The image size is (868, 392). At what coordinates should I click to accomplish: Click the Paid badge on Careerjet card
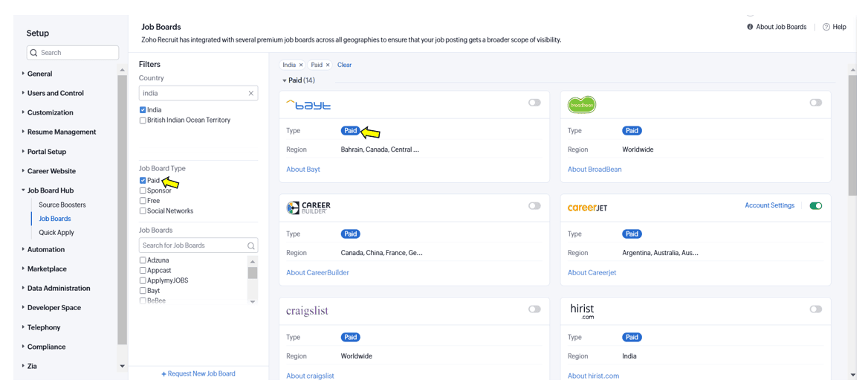(632, 234)
